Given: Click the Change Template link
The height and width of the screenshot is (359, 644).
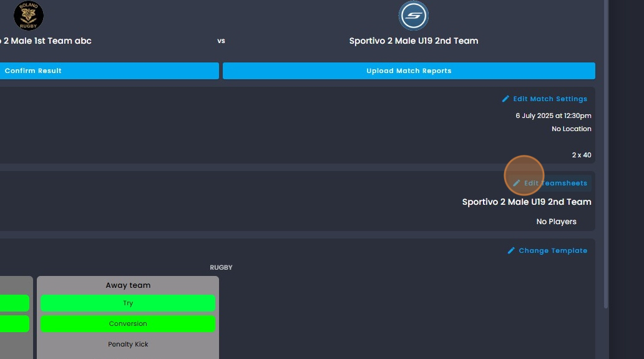Looking at the screenshot, I should 547,250.
